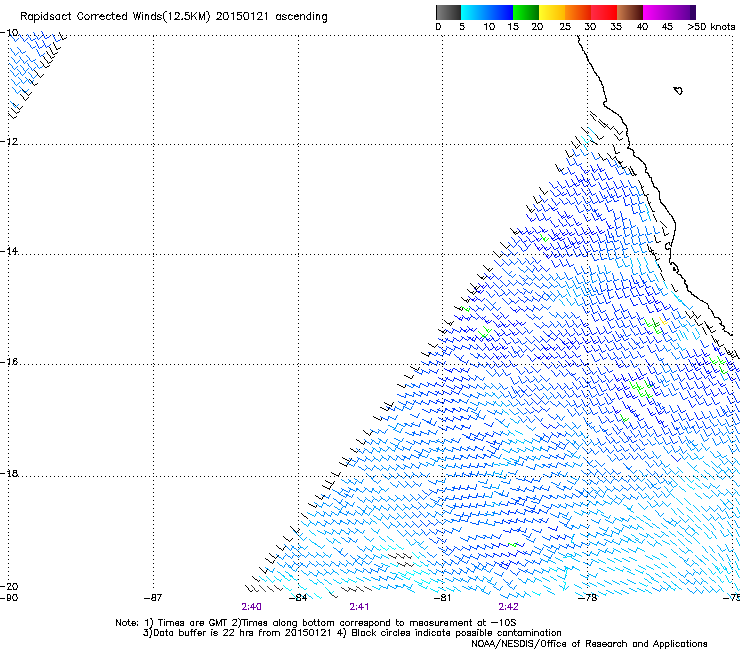The width and height of the screenshot is (740, 650).
Task: Click the cyan 5-10 knots color swatch
Action: pos(473,12)
